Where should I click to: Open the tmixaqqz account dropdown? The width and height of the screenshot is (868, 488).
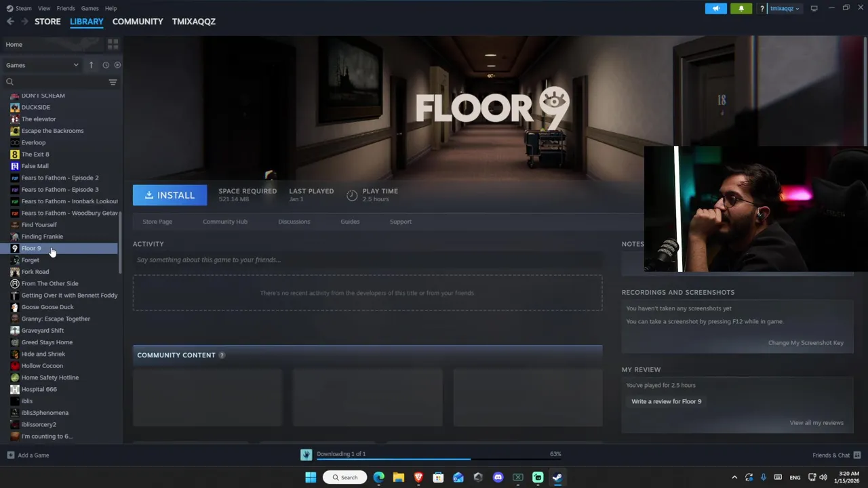pos(785,9)
